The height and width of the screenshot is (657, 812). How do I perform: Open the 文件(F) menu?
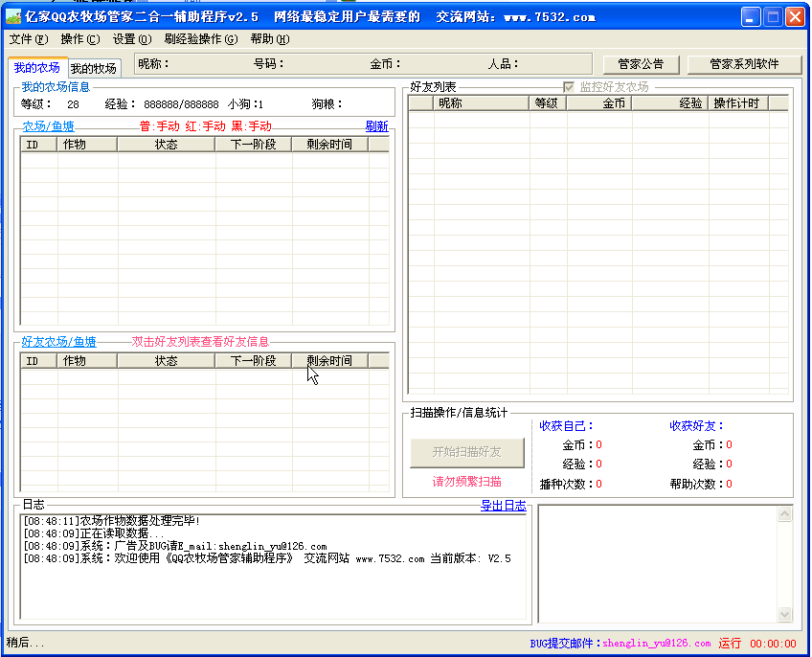click(29, 39)
